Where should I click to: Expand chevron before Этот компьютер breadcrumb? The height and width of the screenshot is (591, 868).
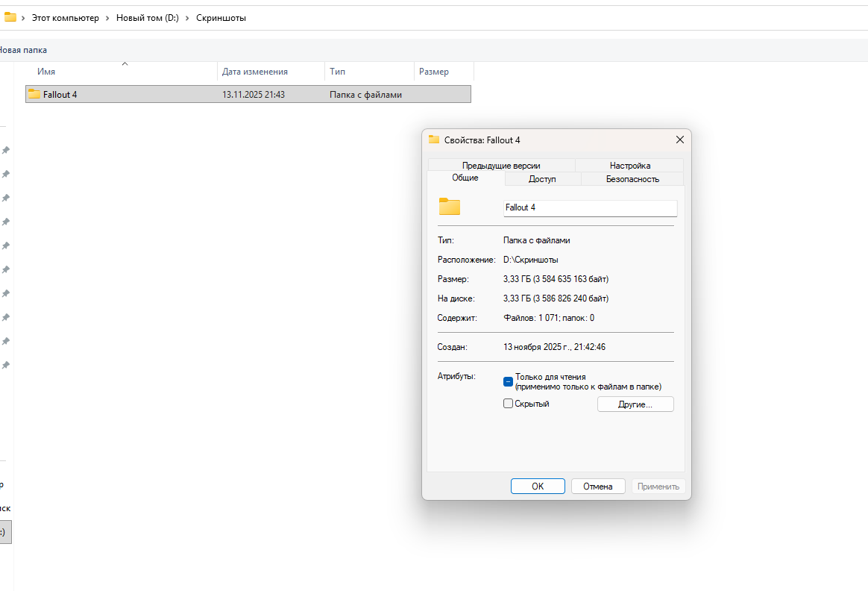tap(23, 18)
